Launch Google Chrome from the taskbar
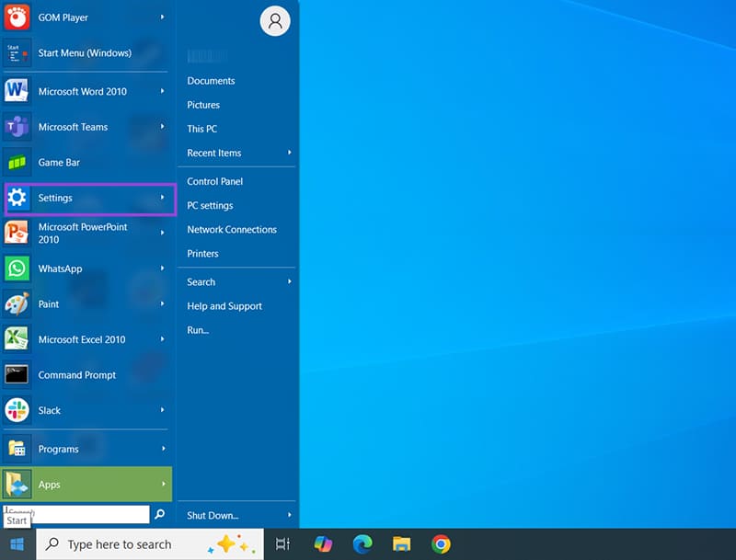736x560 pixels. [x=441, y=544]
